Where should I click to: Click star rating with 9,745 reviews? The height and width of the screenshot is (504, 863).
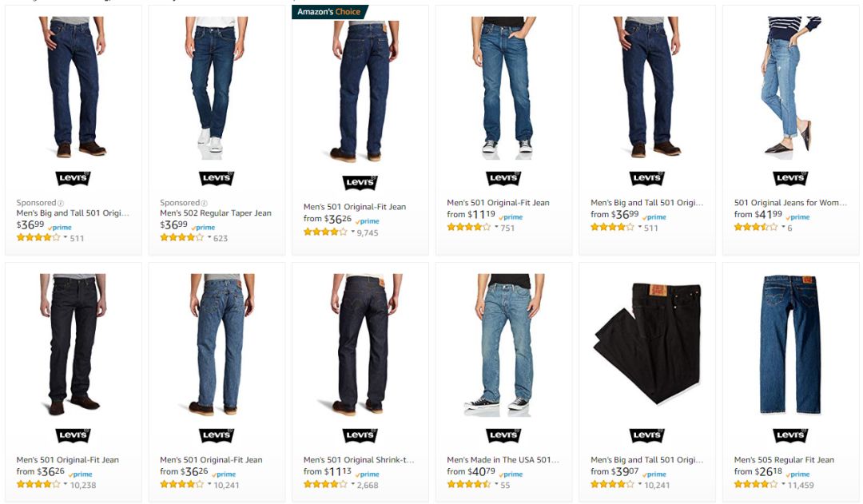(x=326, y=232)
